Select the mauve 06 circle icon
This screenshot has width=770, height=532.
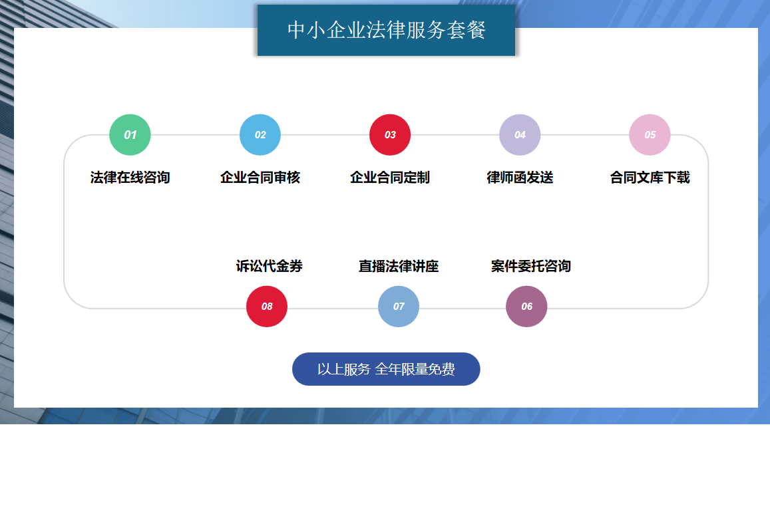(526, 307)
